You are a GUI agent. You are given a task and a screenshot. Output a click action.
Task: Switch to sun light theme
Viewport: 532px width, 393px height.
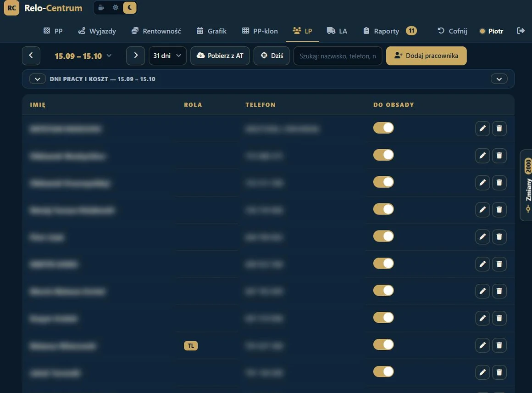116,8
